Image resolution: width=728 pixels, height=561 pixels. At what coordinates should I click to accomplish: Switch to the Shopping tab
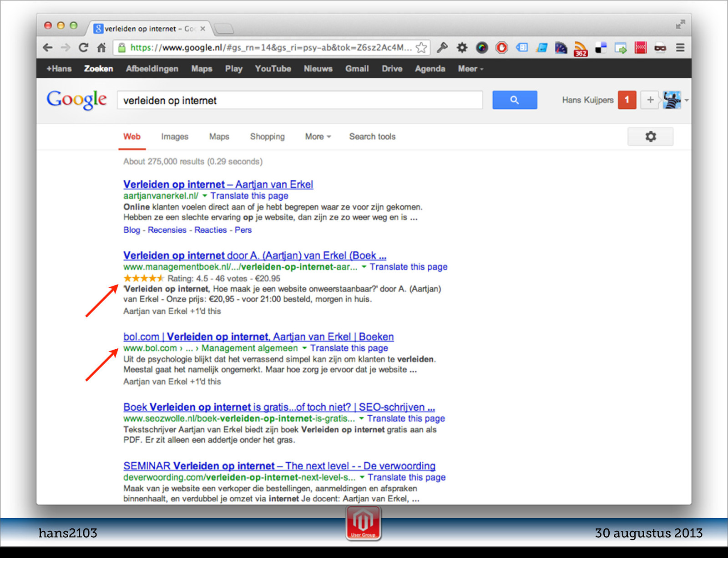[x=267, y=137]
